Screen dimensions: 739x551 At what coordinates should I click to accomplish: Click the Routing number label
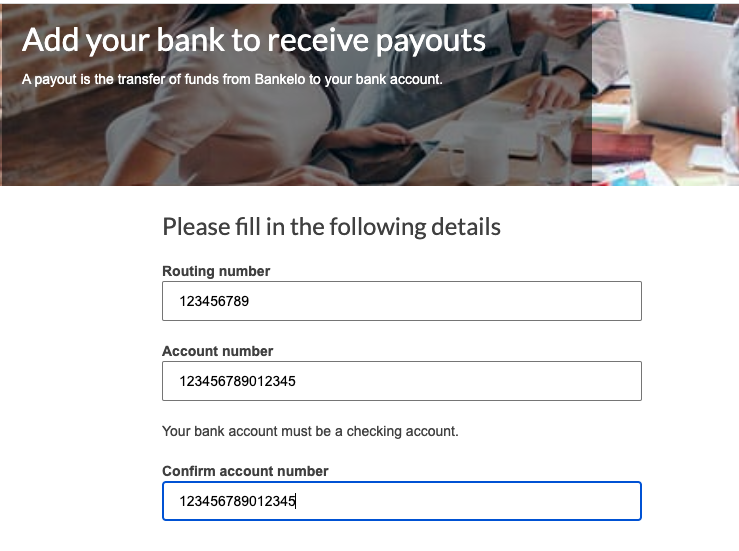[x=216, y=271]
